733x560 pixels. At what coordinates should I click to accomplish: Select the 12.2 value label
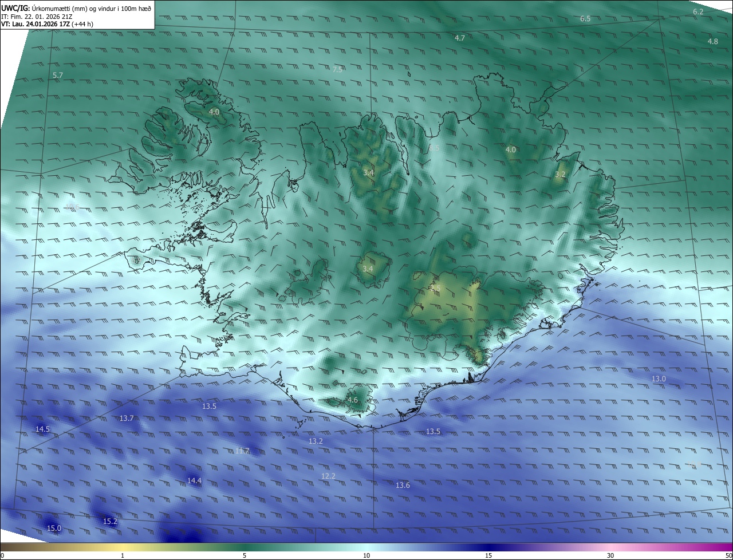pos(328,476)
